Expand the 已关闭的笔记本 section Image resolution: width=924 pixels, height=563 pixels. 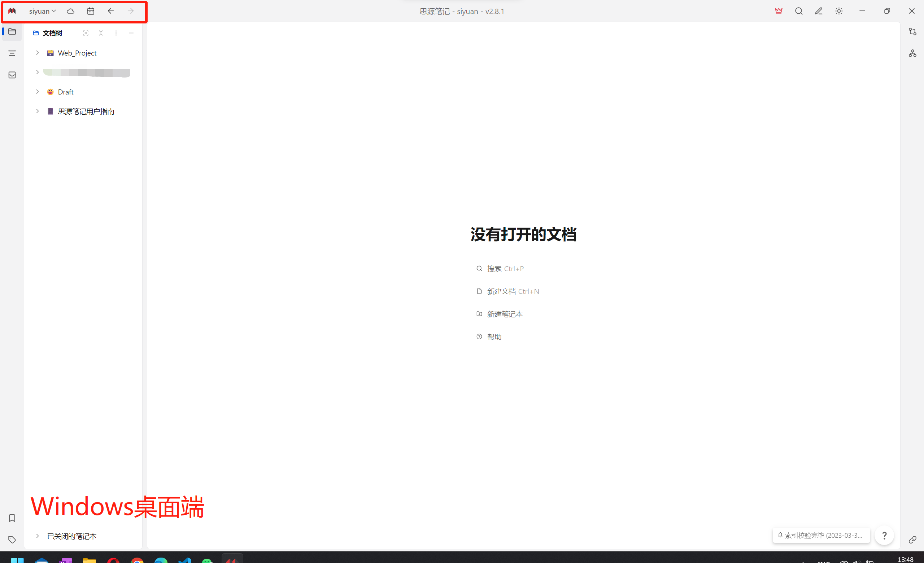coord(38,536)
